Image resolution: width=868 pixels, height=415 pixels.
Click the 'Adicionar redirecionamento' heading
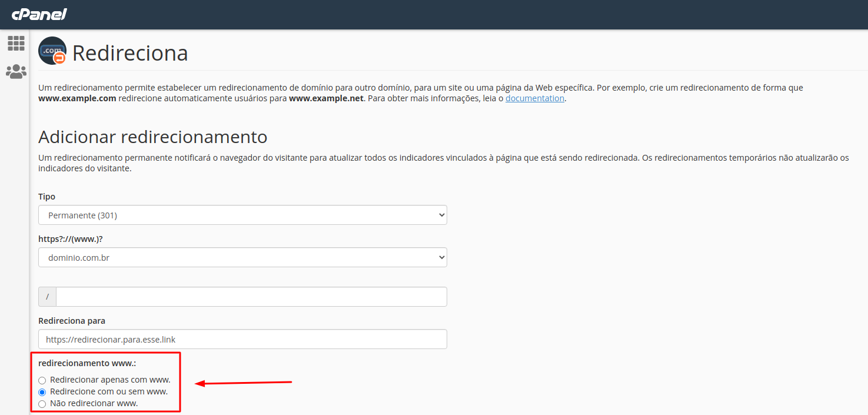pyautogui.click(x=153, y=137)
